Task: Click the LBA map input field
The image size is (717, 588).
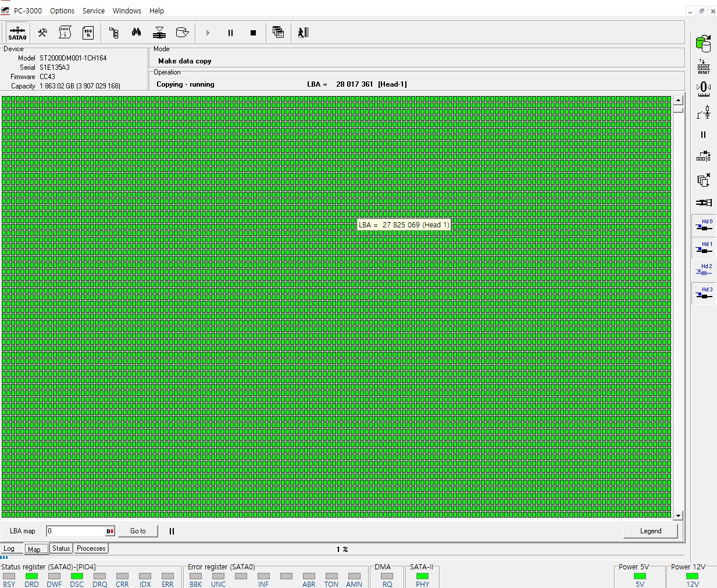Action: pos(76,531)
